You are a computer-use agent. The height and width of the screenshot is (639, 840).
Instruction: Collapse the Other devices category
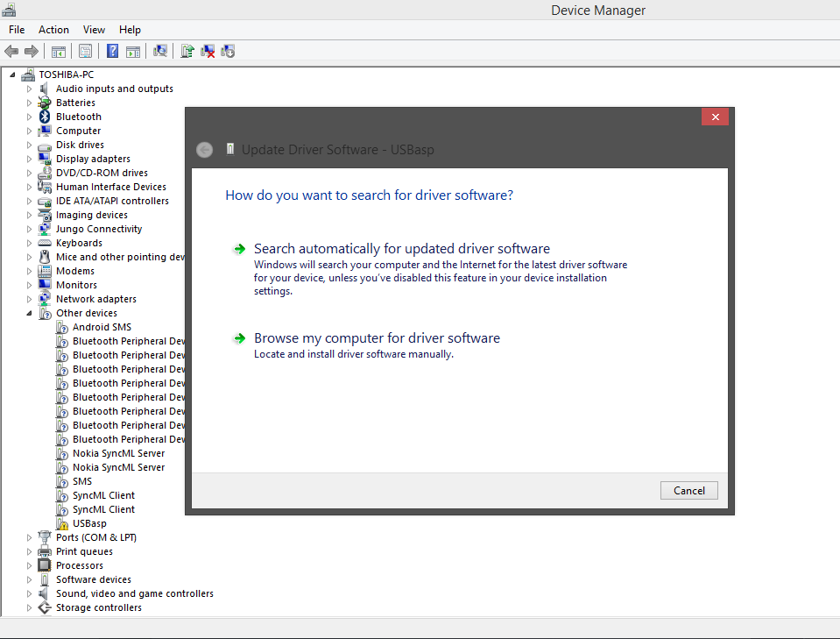tap(29, 313)
